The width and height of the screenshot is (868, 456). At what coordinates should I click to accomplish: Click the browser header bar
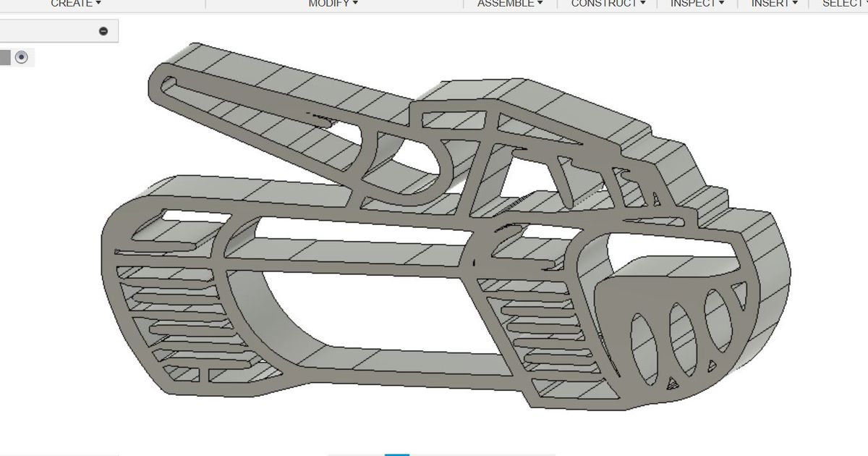coord(51,30)
